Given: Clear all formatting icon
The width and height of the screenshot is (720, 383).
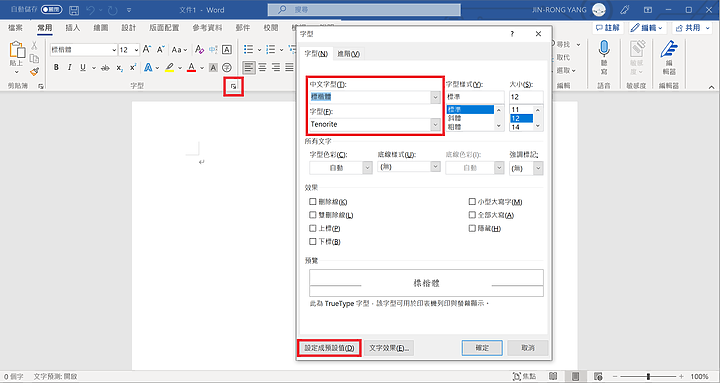Looking at the screenshot, I should (x=199, y=49).
